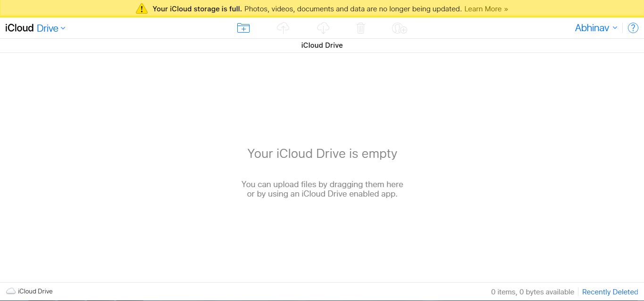Open the Abhinav account menu
The width and height of the screenshot is (644, 301).
pyautogui.click(x=596, y=28)
